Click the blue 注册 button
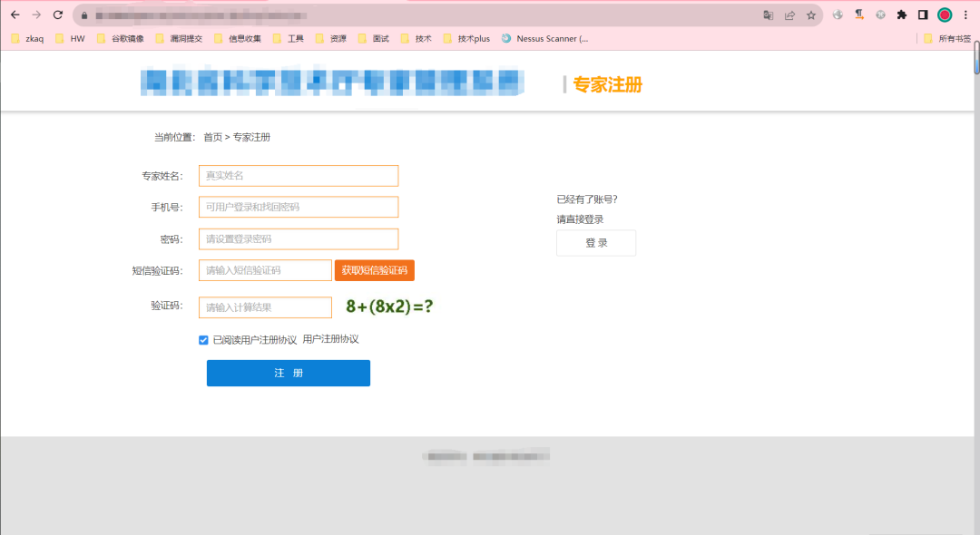980x535 pixels. [x=289, y=373]
